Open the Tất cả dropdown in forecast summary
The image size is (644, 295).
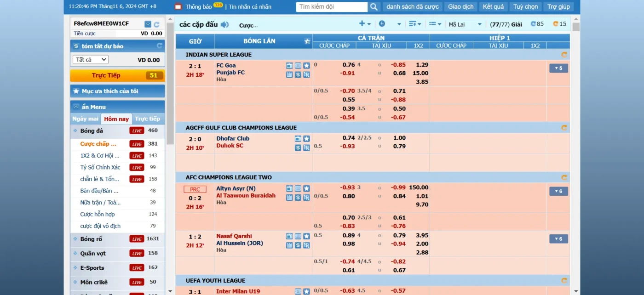click(x=91, y=60)
